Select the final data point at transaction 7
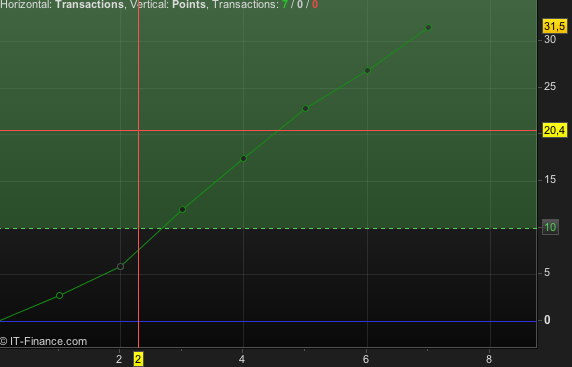Image resolution: width=572 pixels, height=367 pixels. 429,27
